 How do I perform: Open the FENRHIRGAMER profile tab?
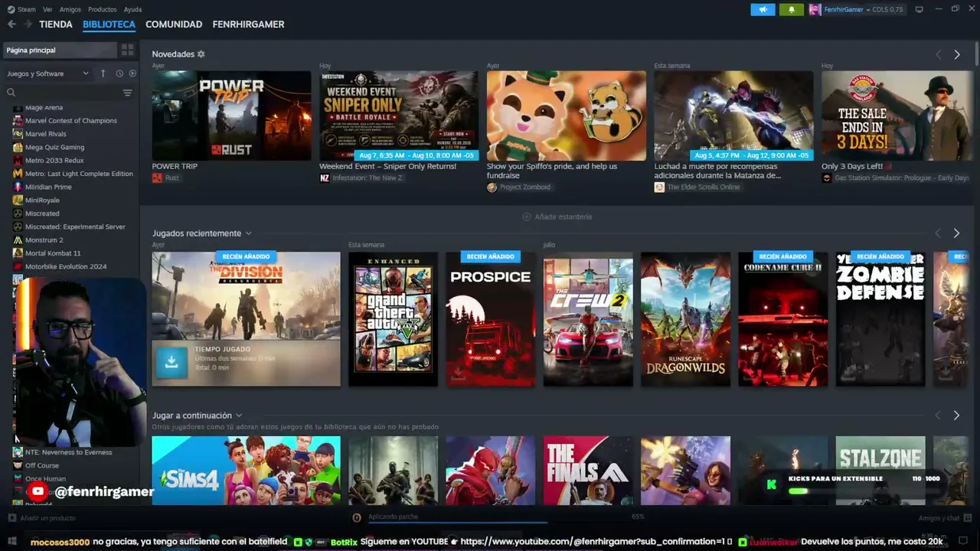coord(248,24)
